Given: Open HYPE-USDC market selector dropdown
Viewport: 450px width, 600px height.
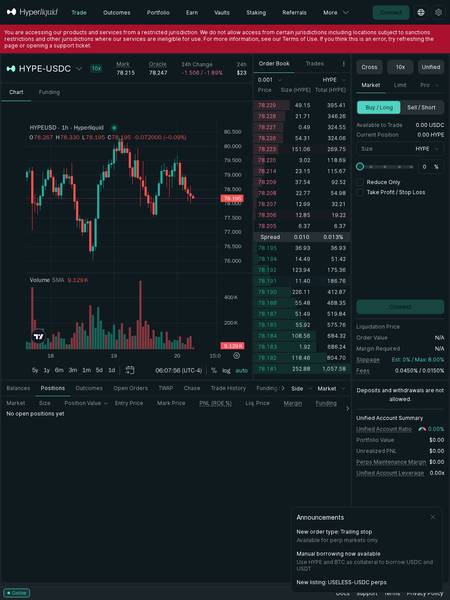Looking at the screenshot, I should click(79, 69).
